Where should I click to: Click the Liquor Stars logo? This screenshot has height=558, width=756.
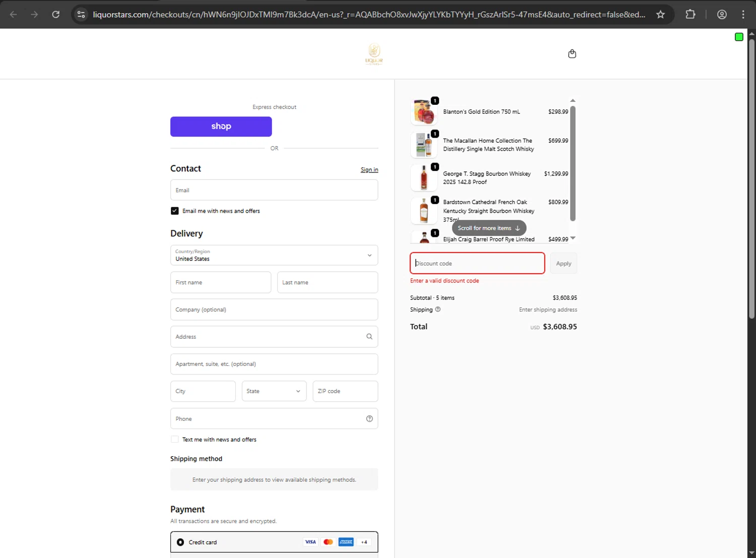coord(374,54)
